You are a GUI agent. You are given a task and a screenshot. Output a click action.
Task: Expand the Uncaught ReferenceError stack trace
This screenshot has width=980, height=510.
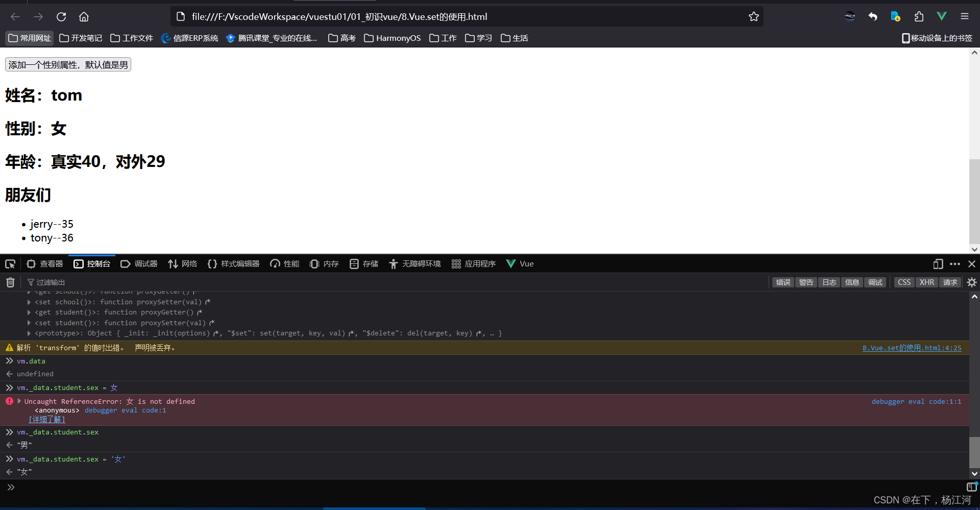tap(19, 401)
